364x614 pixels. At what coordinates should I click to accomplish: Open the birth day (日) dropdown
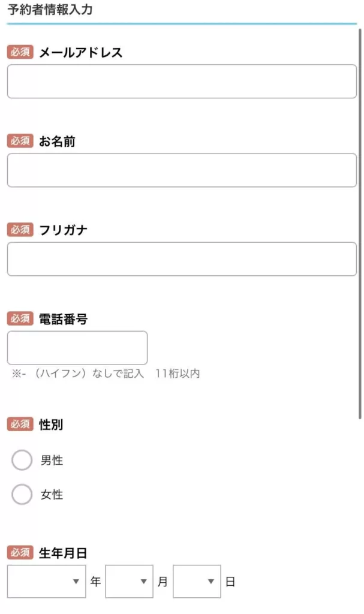pyautogui.click(x=197, y=582)
